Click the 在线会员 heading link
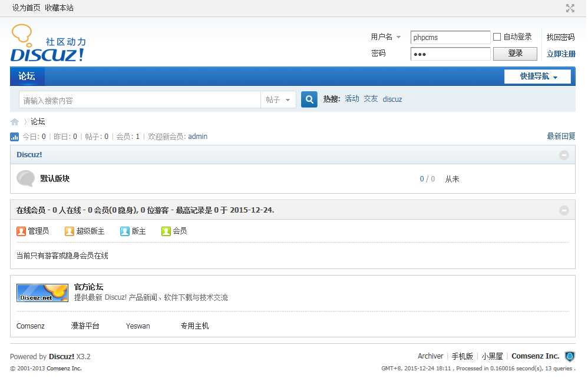The height and width of the screenshot is (378, 588). [x=31, y=210]
